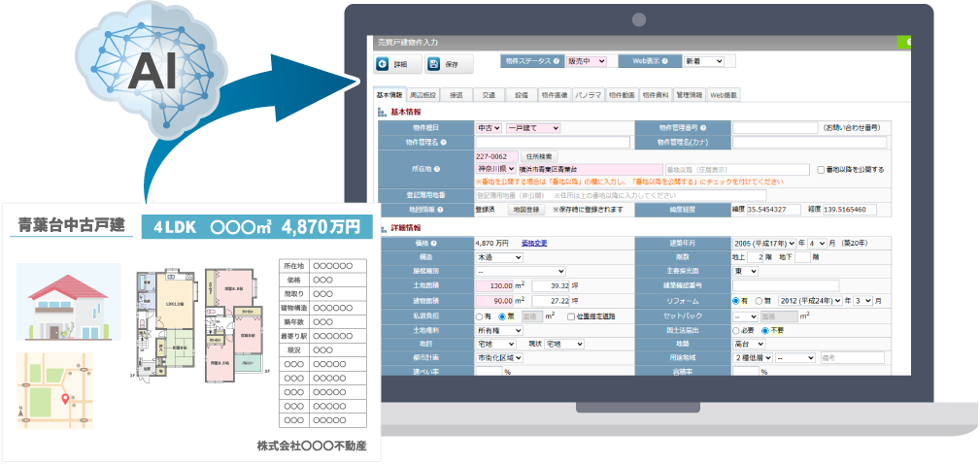Click help icon next to 物件ステータス

pos(557,61)
